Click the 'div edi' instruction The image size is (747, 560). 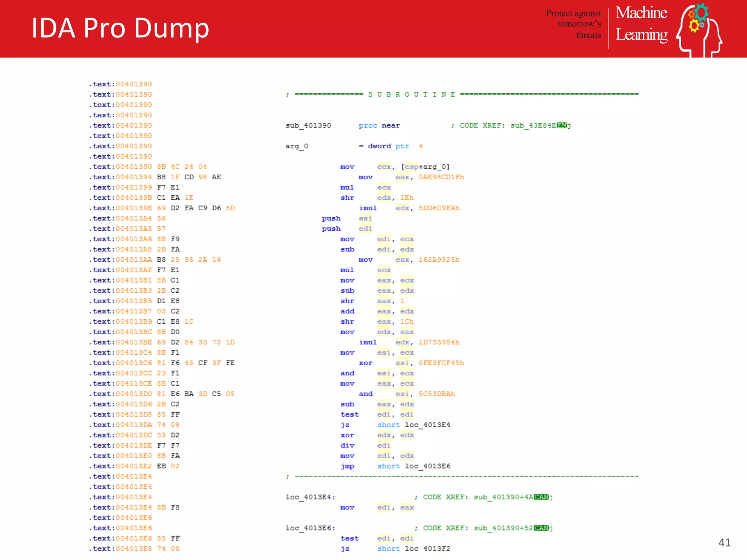tap(365, 446)
